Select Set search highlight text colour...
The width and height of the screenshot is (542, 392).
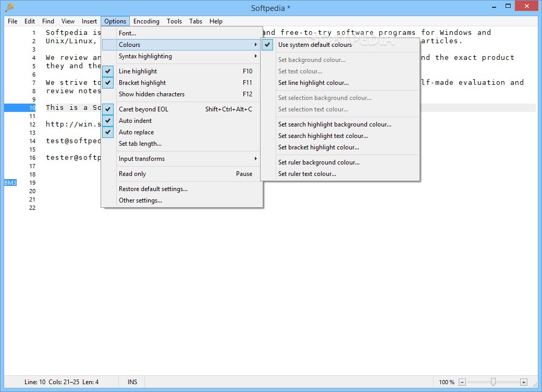(x=340, y=136)
